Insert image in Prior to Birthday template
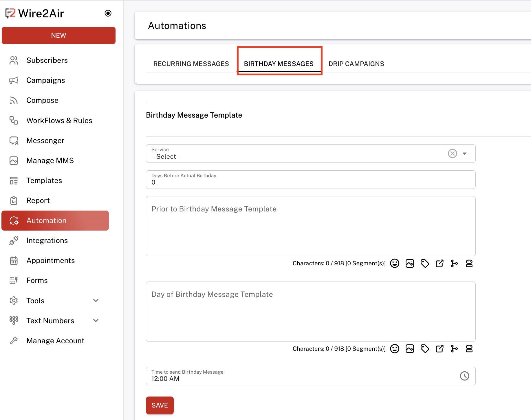This screenshot has width=531, height=420. coord(410,263)
